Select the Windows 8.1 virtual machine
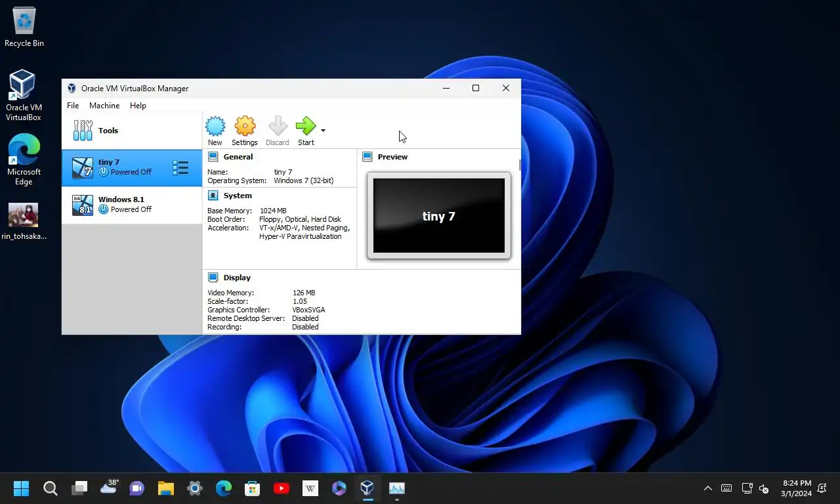Image resolution: width=840 pixels, height=504 pixels. 132,205
